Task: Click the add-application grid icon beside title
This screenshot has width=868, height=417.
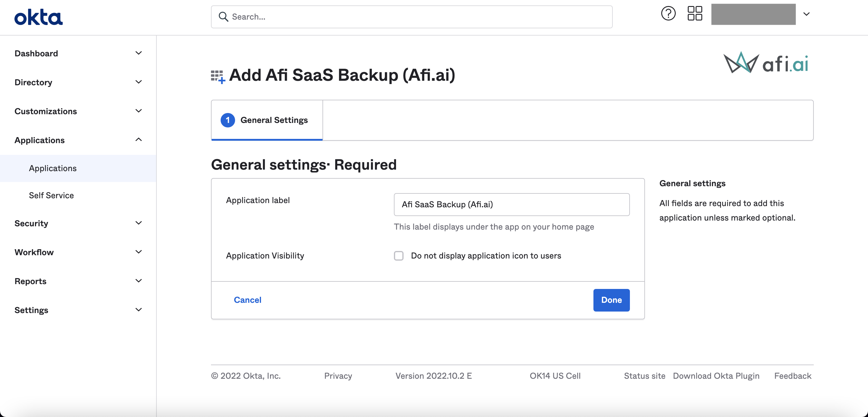Action: coord(218,77)
